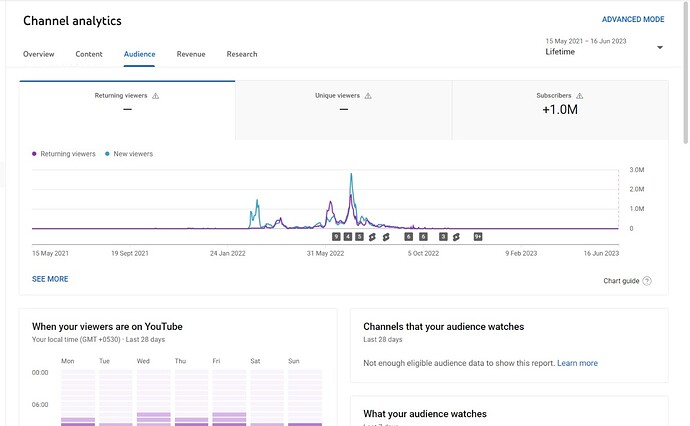Viewport: 690px width, 426px height.
Task: Select the Unique viewers metric card
Action: (x=344, y=110)
